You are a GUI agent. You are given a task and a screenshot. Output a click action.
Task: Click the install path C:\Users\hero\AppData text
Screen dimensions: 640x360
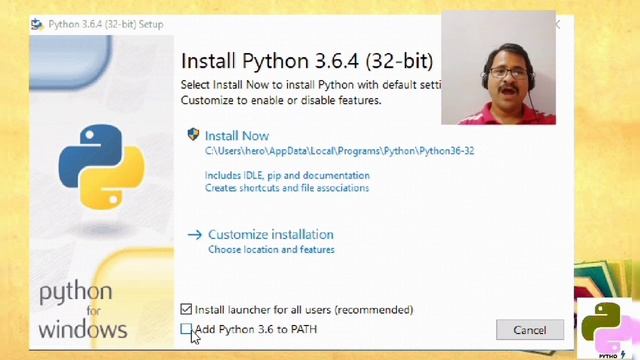tap(340, 151)
